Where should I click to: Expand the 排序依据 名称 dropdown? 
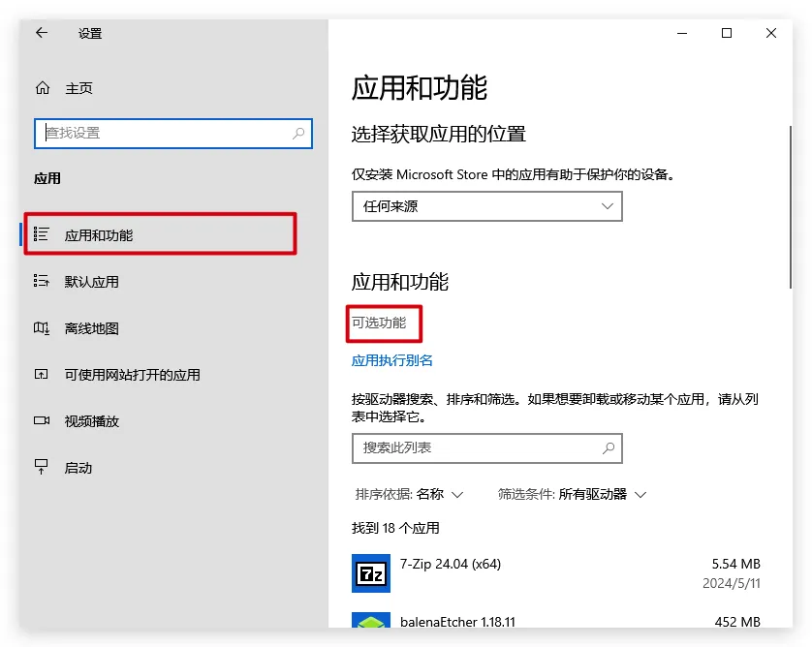pyautogui.click(x=410, y=494)
